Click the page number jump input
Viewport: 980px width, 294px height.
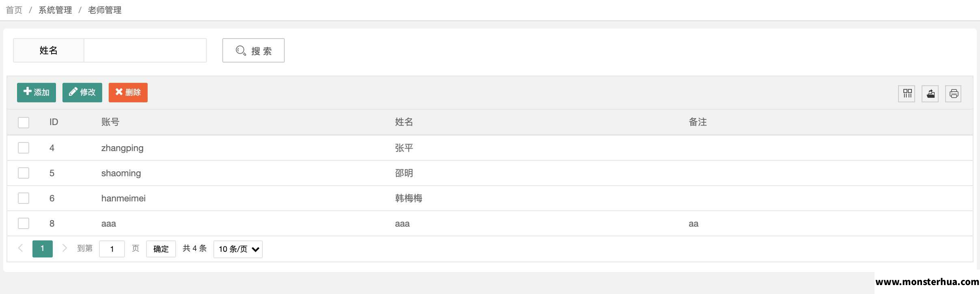112,249
